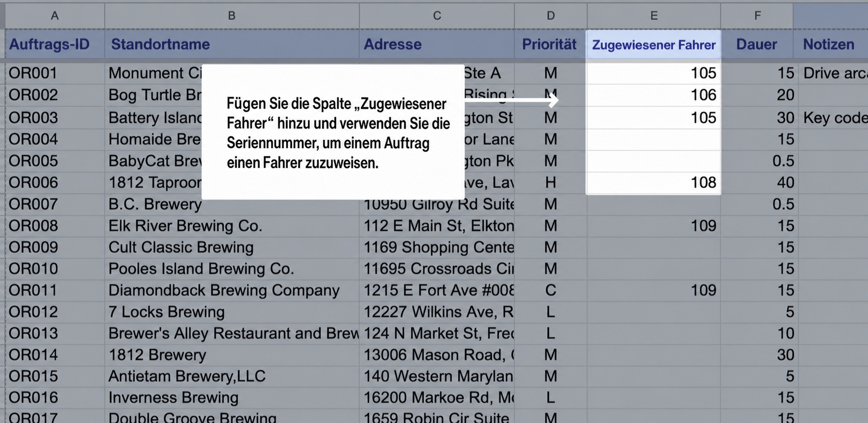The height and width of the screenshot is (423, 868).
Task: Select column C header
Action: click(437, 16)
